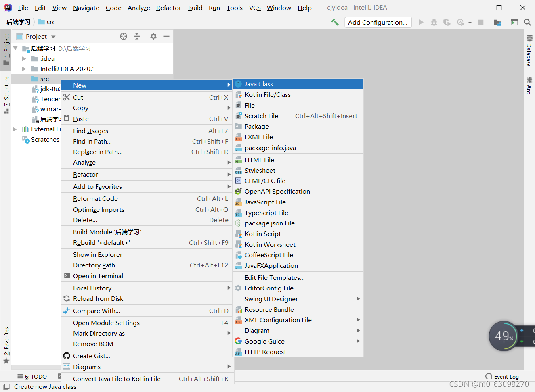This screenshot has width=535, height=392.
Task: Open the VCS menu in menu bar
Action: pos(255,8)
